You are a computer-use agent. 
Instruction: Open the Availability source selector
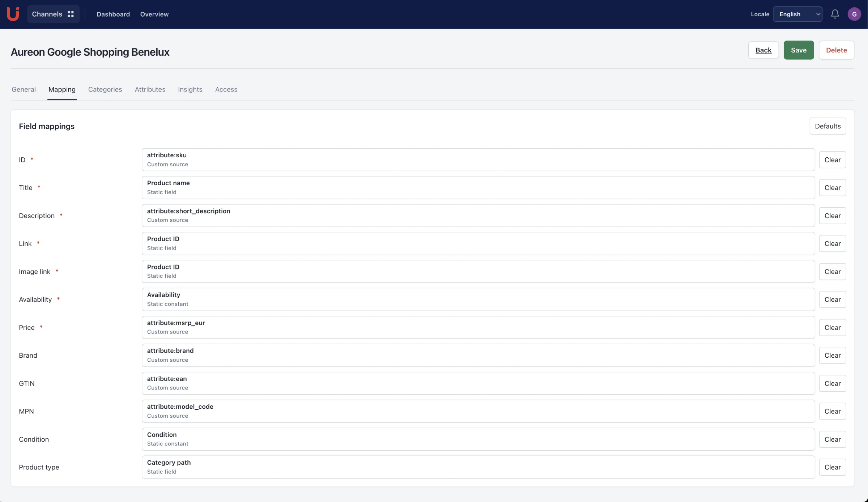click(x=478, y=299)
